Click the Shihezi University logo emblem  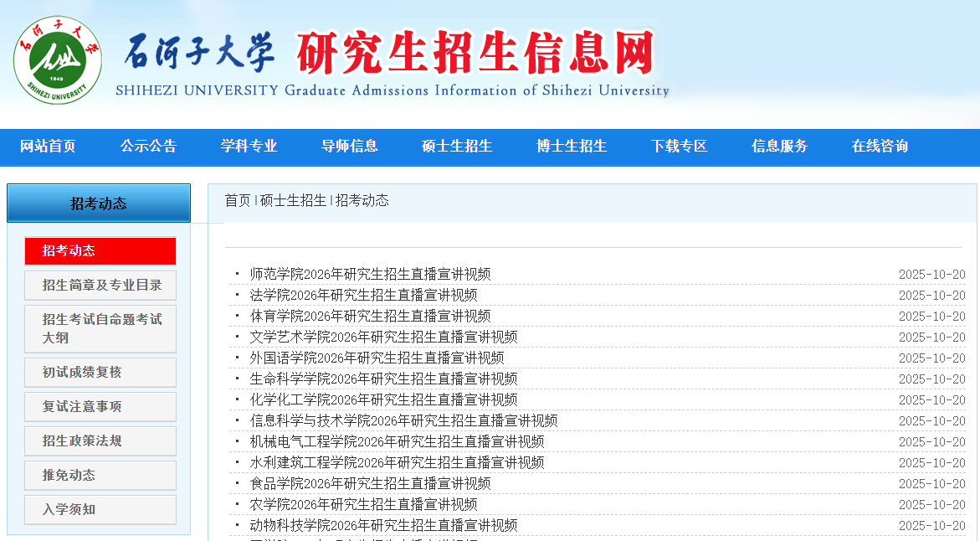[57, 60]
